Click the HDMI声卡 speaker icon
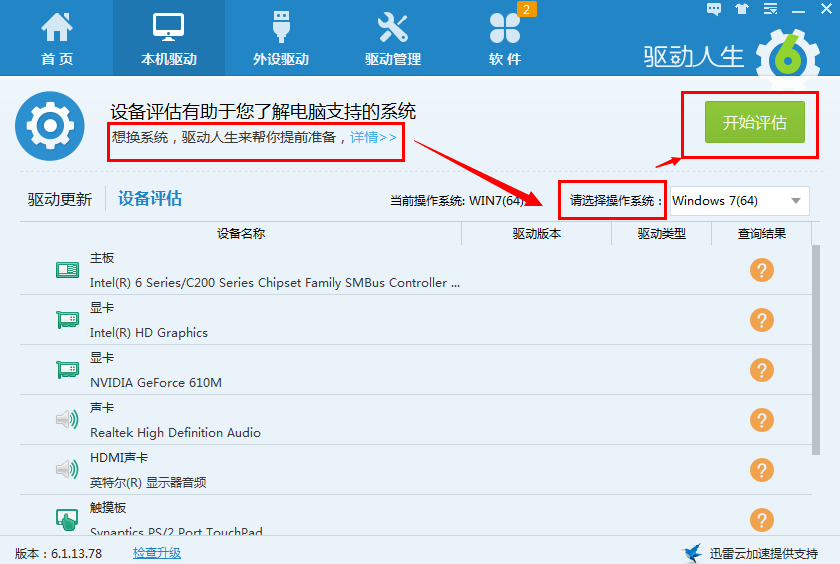Screen dimensions: 840x564 tap(68, 469)
